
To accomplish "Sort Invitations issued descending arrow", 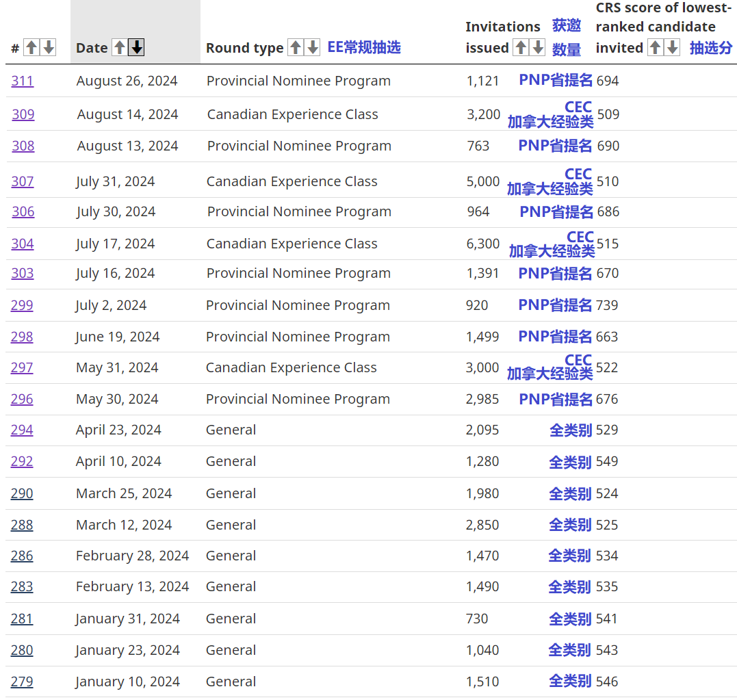I will point(538,47).
